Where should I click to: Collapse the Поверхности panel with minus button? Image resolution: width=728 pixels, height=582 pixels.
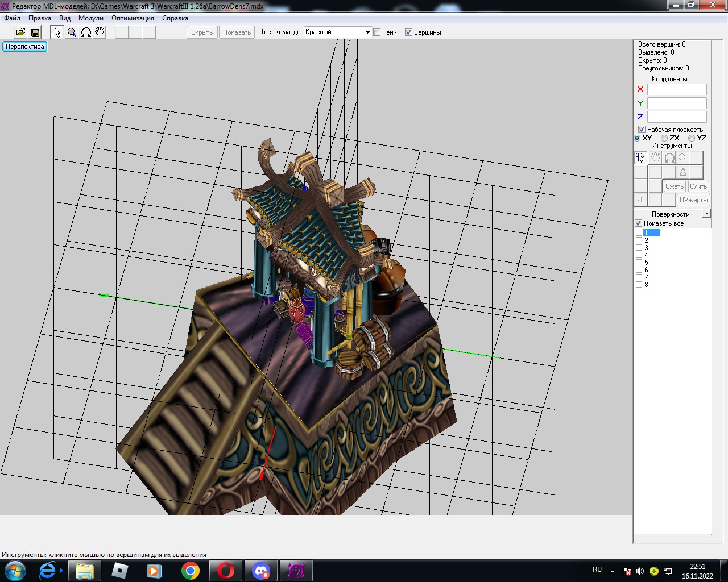(x=706, y=214)
